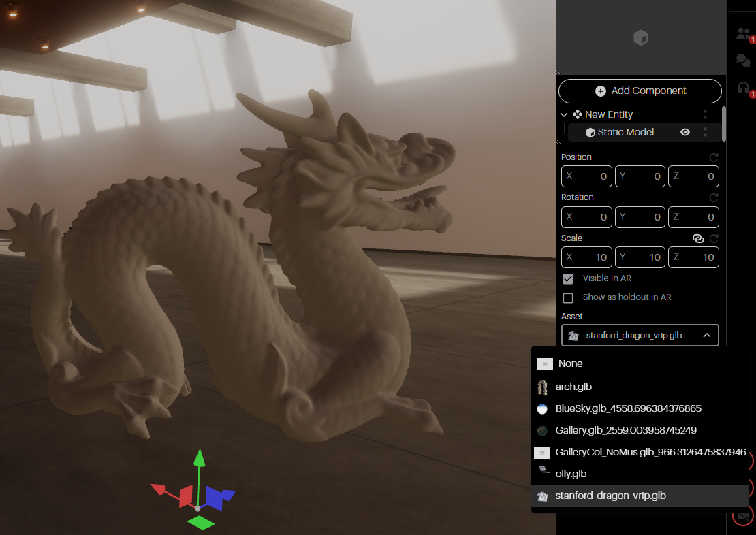Screen dimensions: 756x535
Task: Click the components list scrollbar
Action: pyautogui.click(x=723, y=124)
